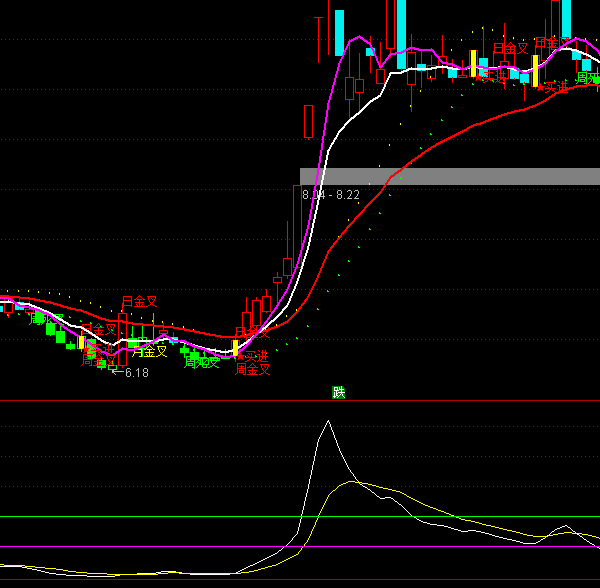Click the yellow 月金叉 signal label
600x588 pixels.
pos(149,351)
